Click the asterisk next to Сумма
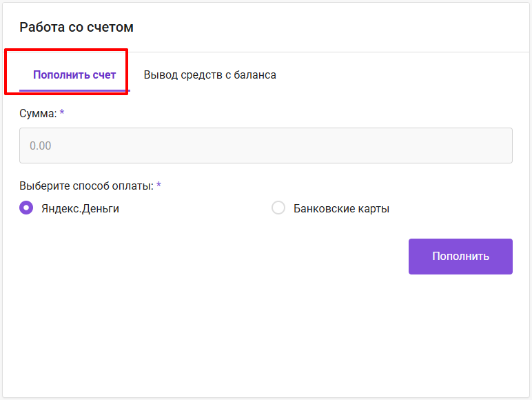 pos(62,112)
